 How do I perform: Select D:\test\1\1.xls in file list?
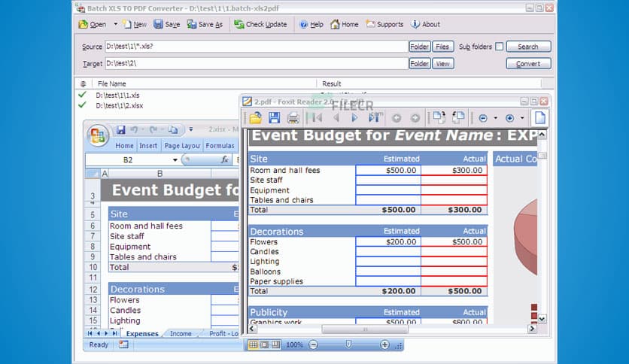(117, 96)
